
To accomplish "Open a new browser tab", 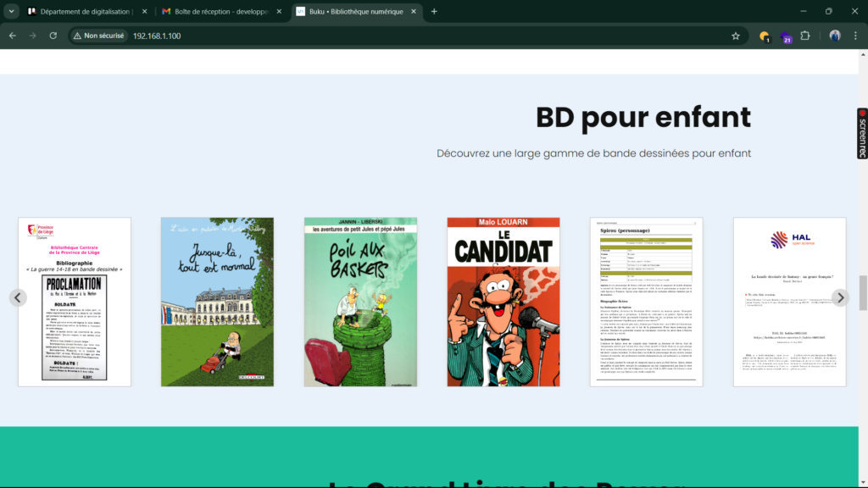I will coord(434,11).
